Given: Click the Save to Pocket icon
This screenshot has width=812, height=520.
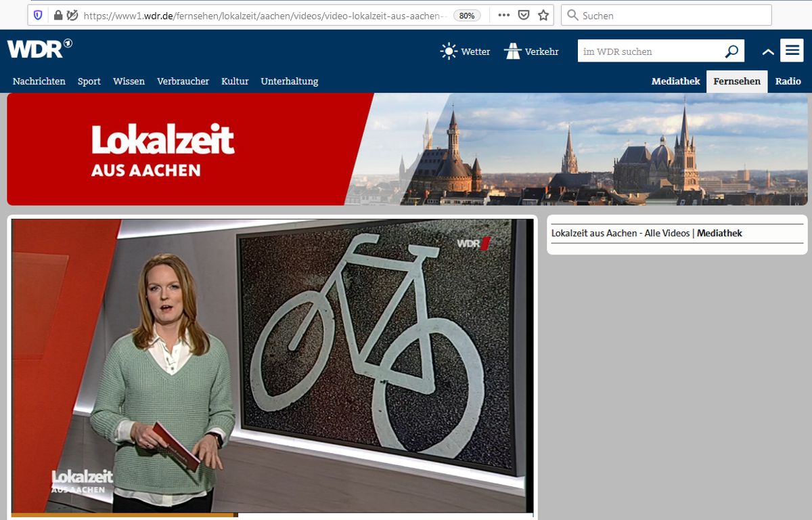Looking at the screenshot, I should tap(524, 15).
